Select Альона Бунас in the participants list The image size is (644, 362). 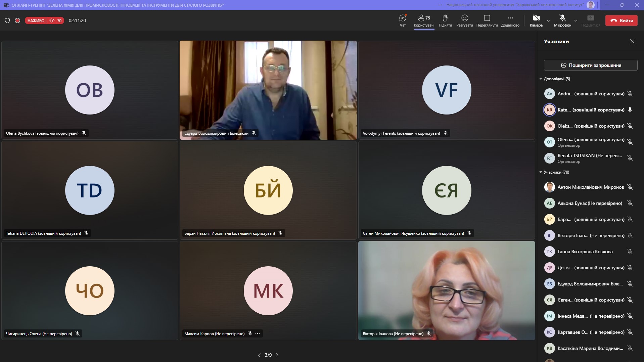pyautogui.click(x=589, y=203)
